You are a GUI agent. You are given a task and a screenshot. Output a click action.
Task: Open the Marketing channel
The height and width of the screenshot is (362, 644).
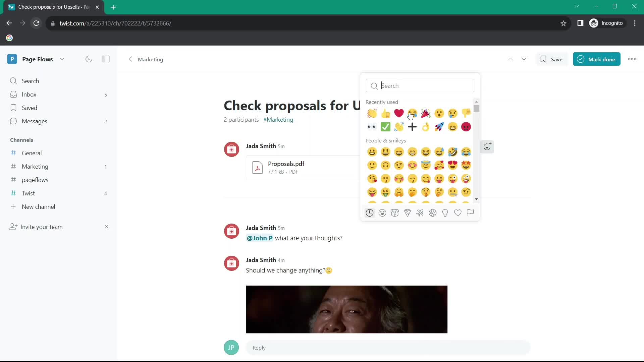(x=35, y=167)
